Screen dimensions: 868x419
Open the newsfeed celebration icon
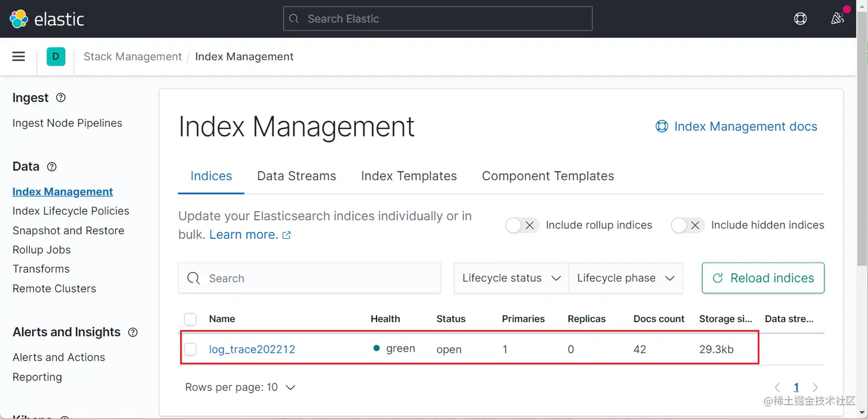click(838, 19)
